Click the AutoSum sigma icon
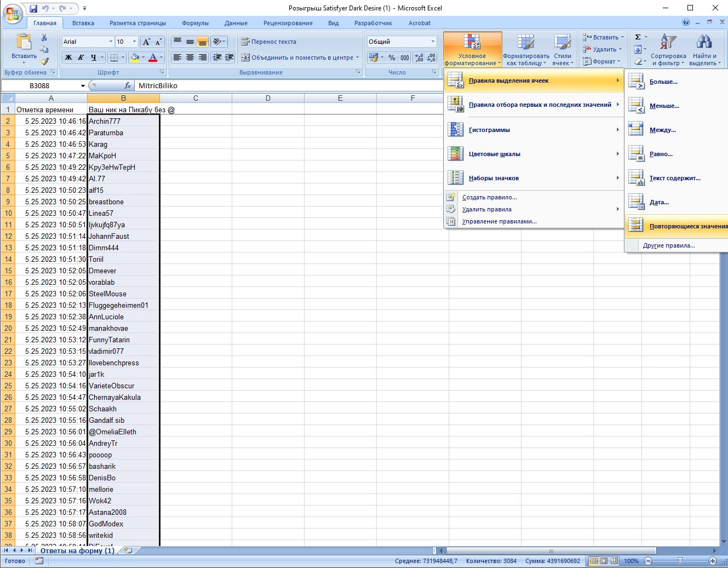Image resolution: width=728 pixels, height=568 pixels. click(x=638, y=37)
